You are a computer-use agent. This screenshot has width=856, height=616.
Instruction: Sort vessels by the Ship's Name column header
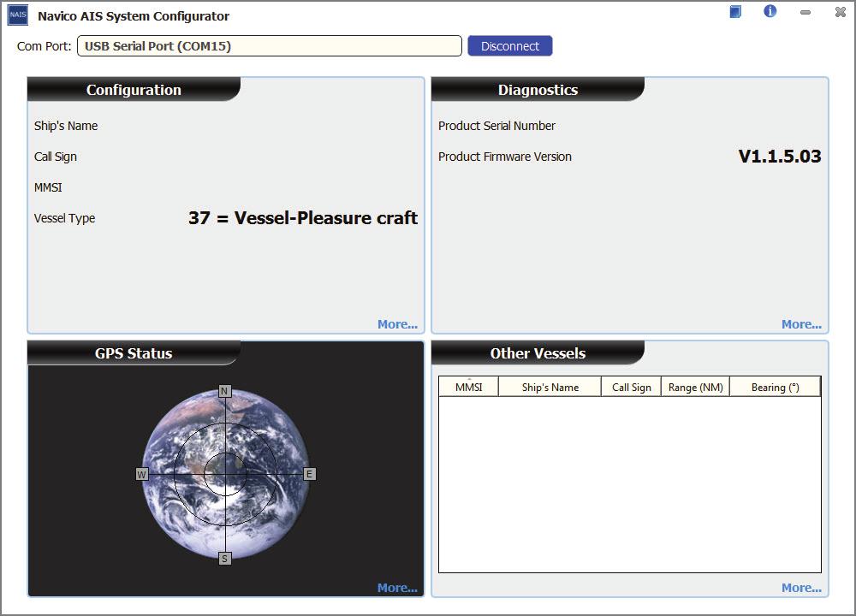click(550, 387)
